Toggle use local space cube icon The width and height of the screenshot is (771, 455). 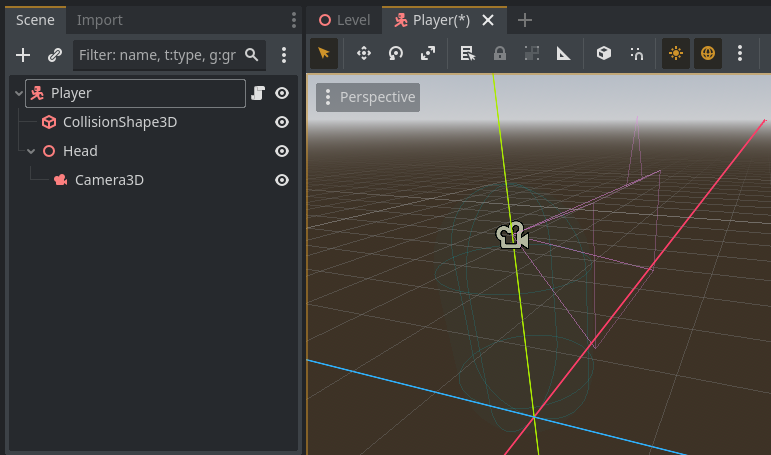pyautogui.click(x=604, y=53)
